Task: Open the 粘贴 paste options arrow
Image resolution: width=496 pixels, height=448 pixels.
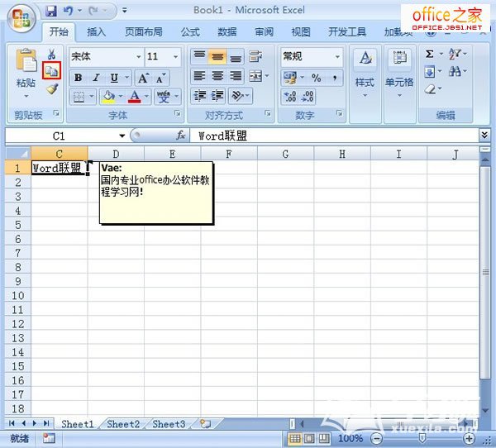Action: click(26, 96)
